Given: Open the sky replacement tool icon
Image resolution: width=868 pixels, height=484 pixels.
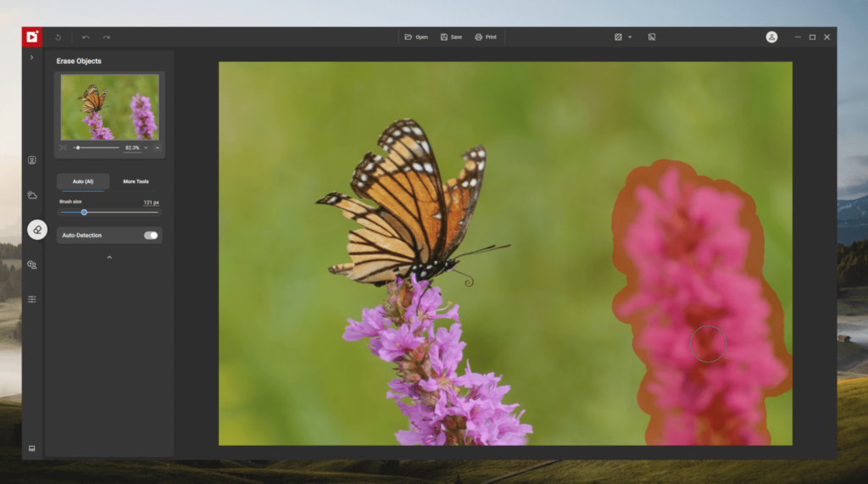Looking at the screenshot, I should coord(32,195).
